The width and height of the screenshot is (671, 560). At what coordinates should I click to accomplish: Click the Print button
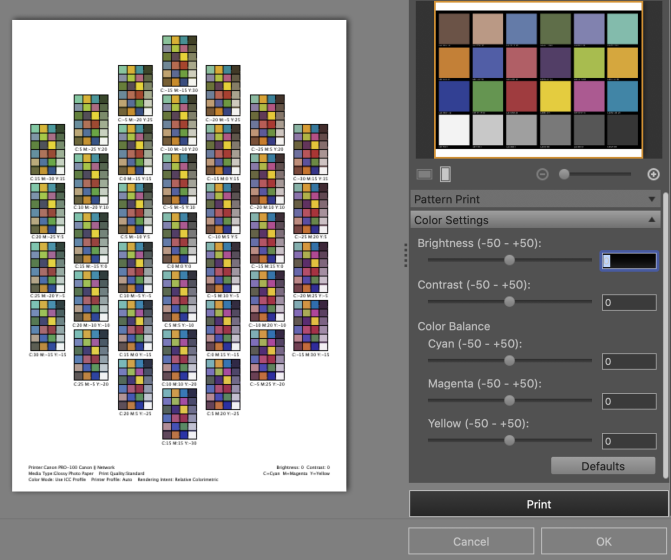[538, 504]
